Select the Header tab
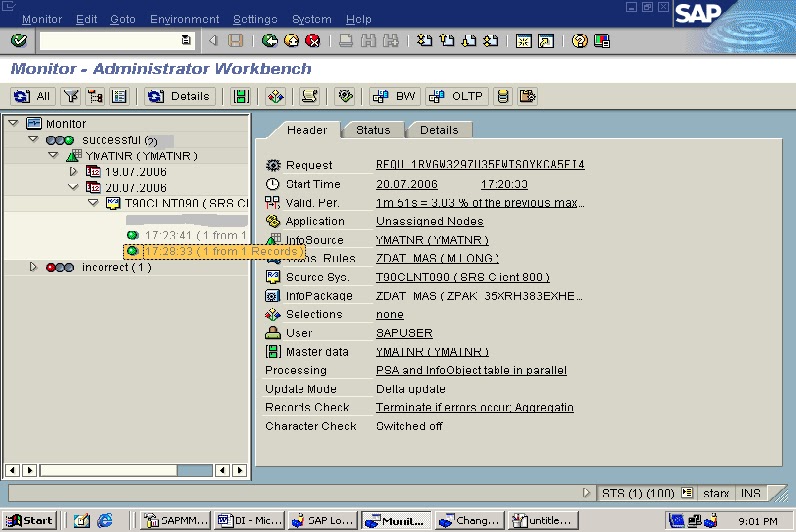Image resolution: width=796 pixels, height=532 pixels. coord(307,130)
